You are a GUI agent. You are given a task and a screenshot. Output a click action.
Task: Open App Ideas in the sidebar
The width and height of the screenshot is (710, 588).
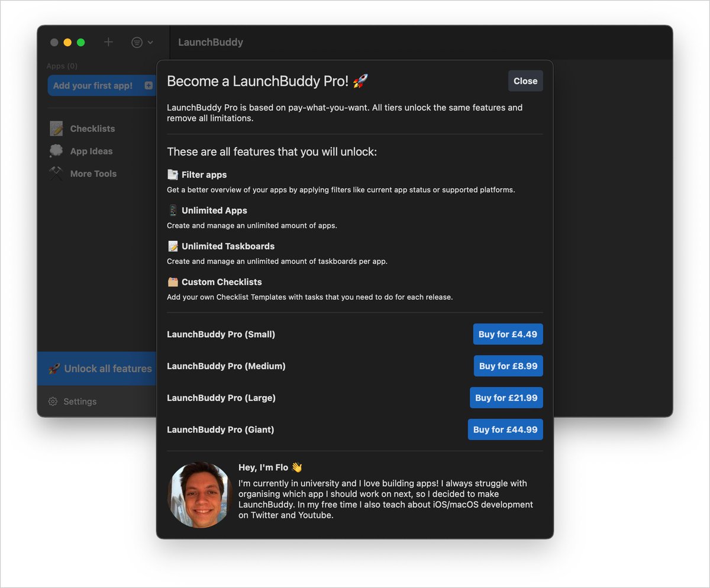pyautogui.click(x=82, y=151)
